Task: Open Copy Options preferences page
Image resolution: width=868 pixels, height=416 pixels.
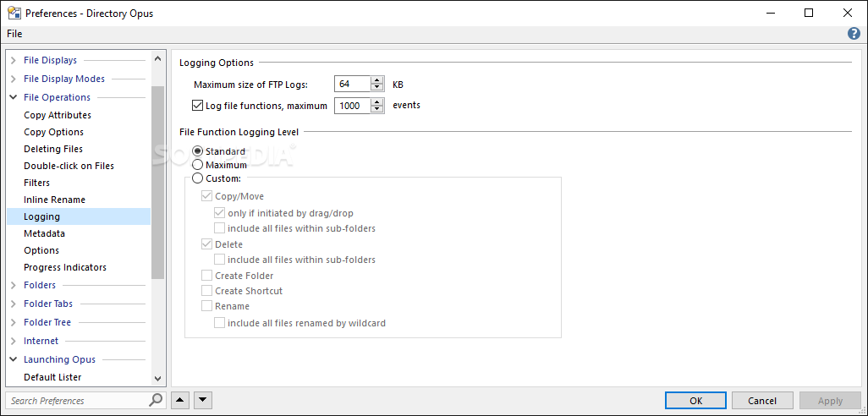Action: (x=53, y=132)
